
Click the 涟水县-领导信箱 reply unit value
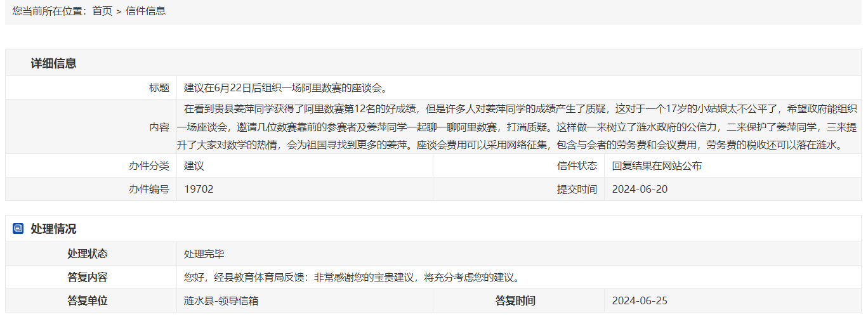pos(221,300)
